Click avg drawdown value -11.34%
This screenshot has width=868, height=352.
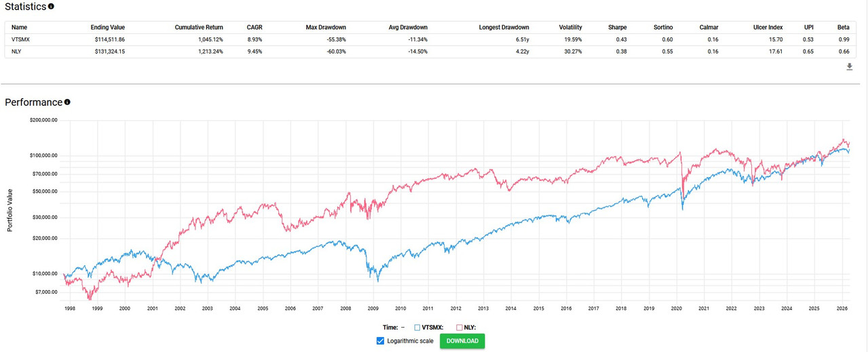click(417, 39)
